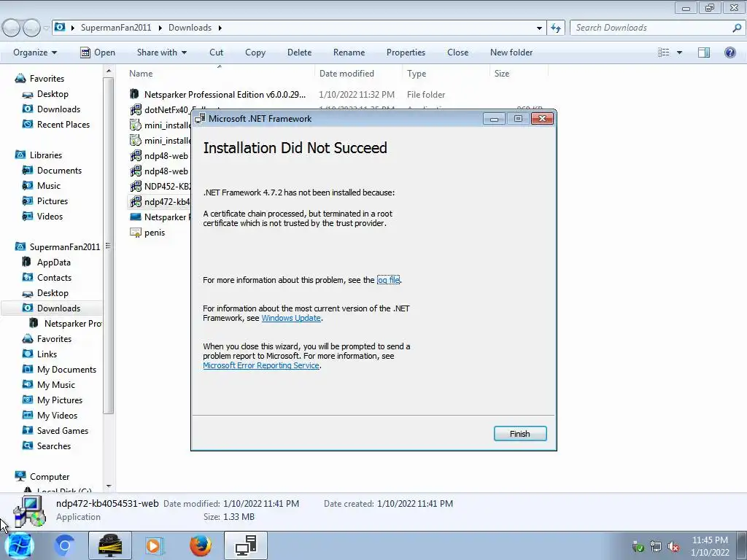
Task: Click Open in the Explorer toolbar
Action: 98,52
